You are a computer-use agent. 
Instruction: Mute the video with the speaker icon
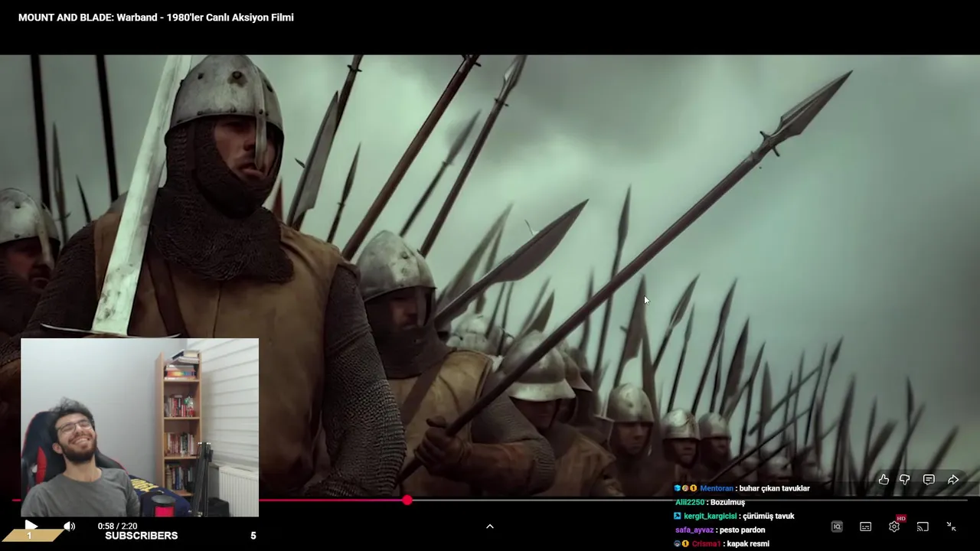pyautogui.click(x=69, y=526)
